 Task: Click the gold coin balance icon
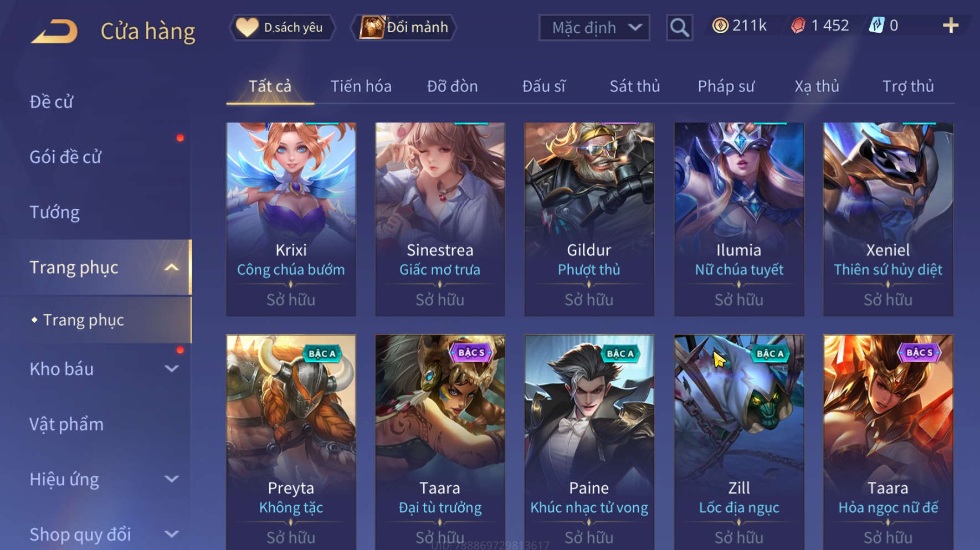[720, 25]
